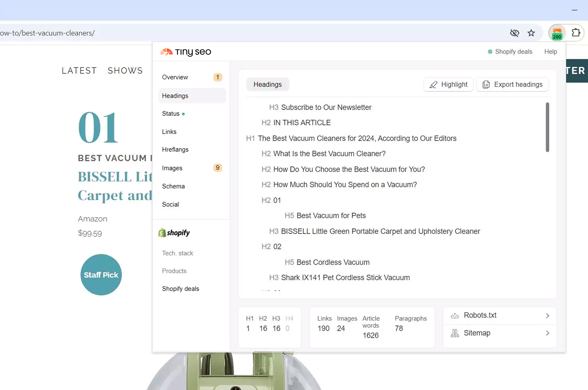Expand the Sitemap chevron arrow
The image size is (588, 390).
[548, 333]
